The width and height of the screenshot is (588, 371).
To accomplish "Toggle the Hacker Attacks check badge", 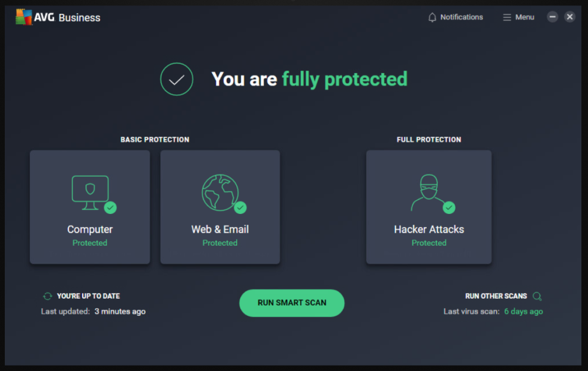I will 448,208.
